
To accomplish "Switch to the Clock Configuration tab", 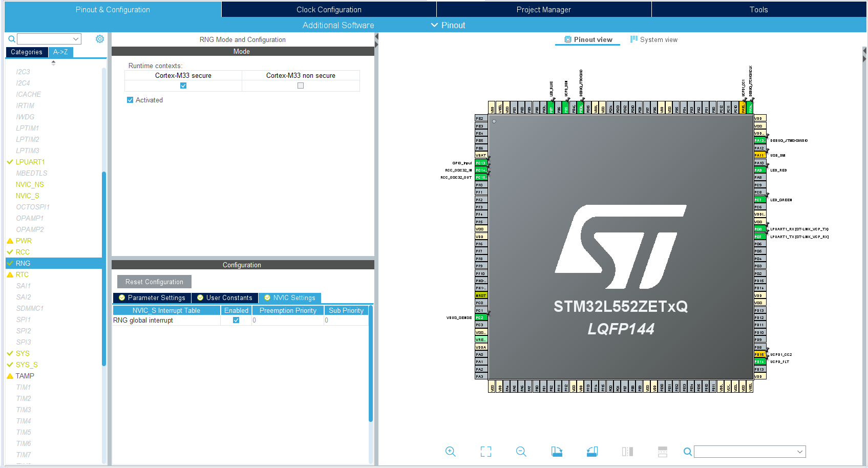I will (x=329, y=10).
